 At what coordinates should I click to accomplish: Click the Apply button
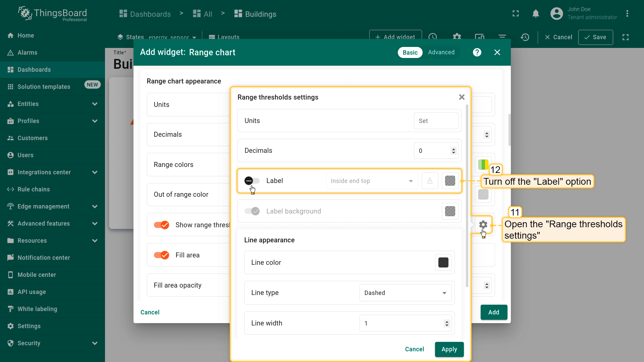(x=449, y=349)
